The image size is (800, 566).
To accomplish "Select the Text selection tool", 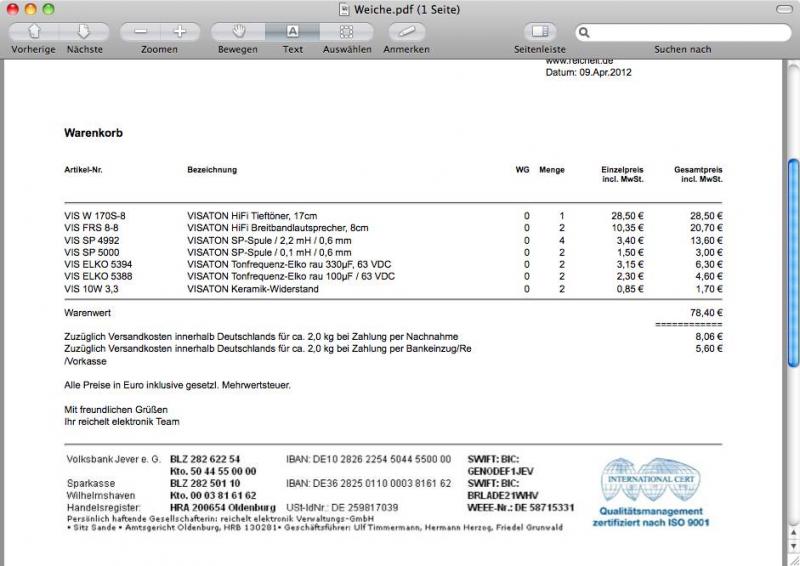I will [292, 32].
